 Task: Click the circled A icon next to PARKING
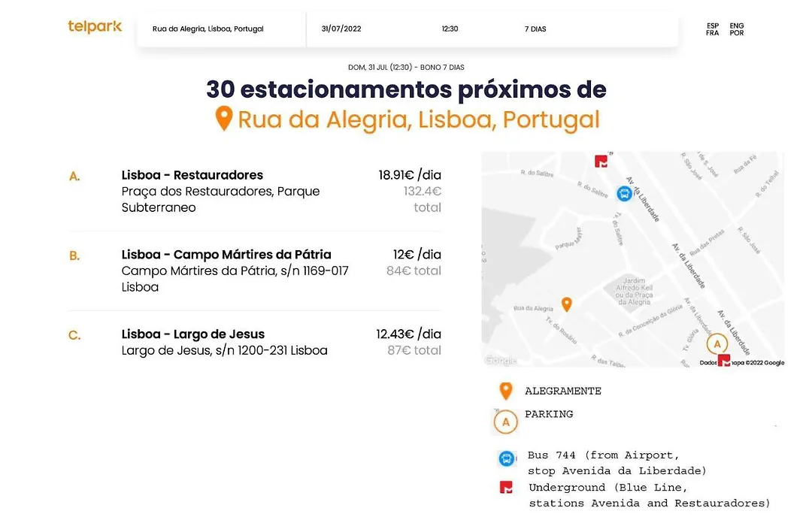pyautogui.click(x=506, y=422)
